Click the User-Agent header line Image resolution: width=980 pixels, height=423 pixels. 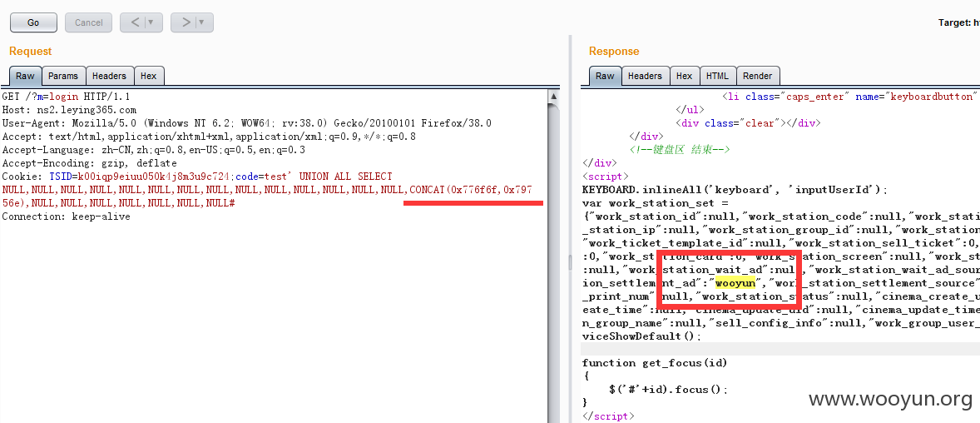click(247, 123)
